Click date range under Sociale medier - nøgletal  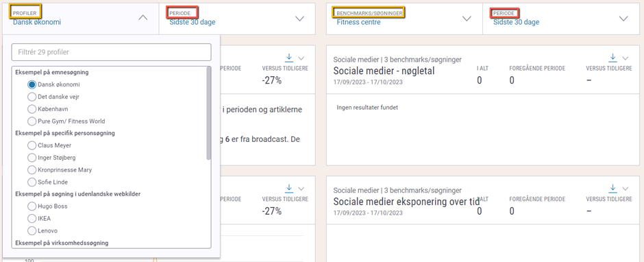(x=368, y=82)
